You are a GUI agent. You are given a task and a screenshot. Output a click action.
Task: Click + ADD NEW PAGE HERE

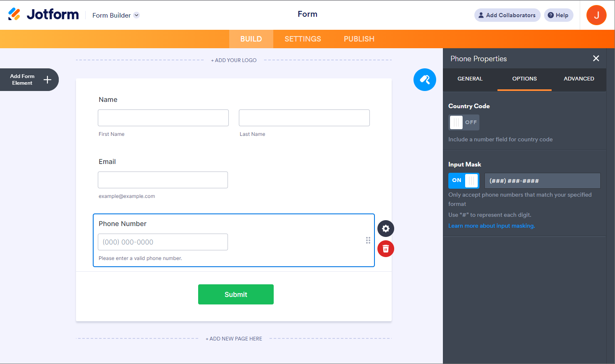click(234, 338)
